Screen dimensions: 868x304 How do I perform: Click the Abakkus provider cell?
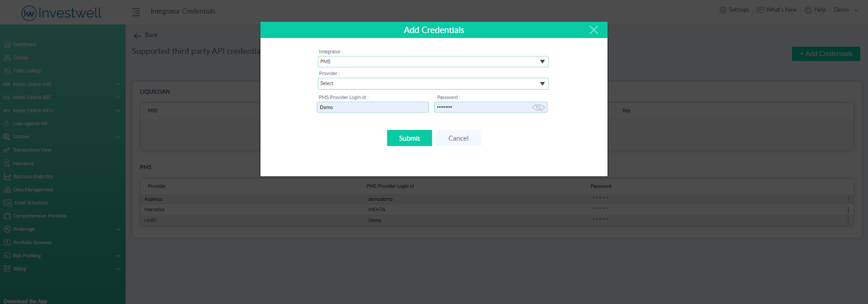154,199
